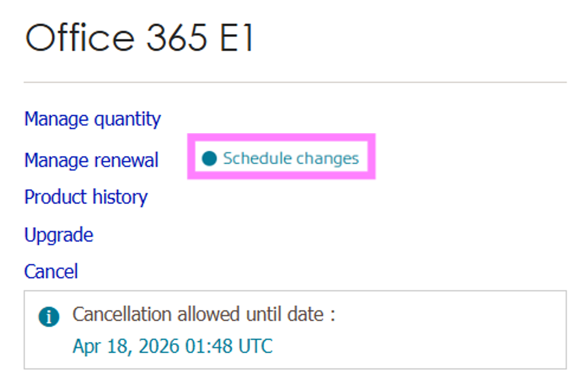Click '365' in the page heading
Viewport: 587px width, 392px height.
point(177,38)
